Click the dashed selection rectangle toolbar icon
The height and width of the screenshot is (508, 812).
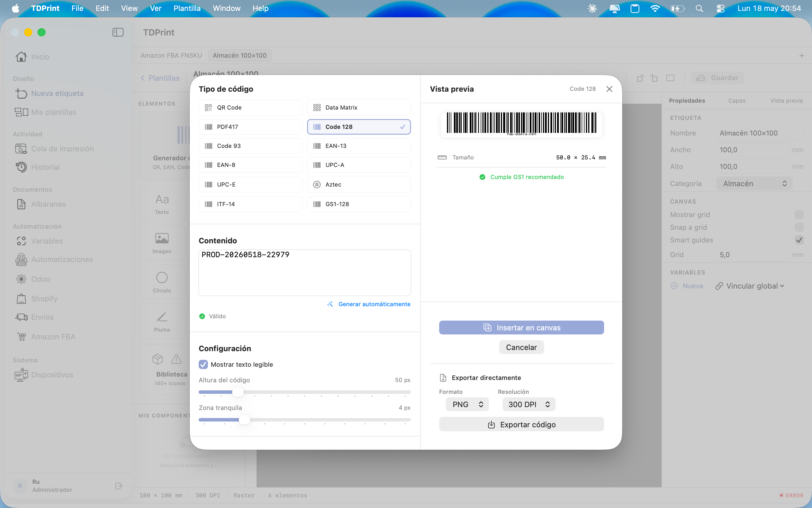tap(670, 78)
